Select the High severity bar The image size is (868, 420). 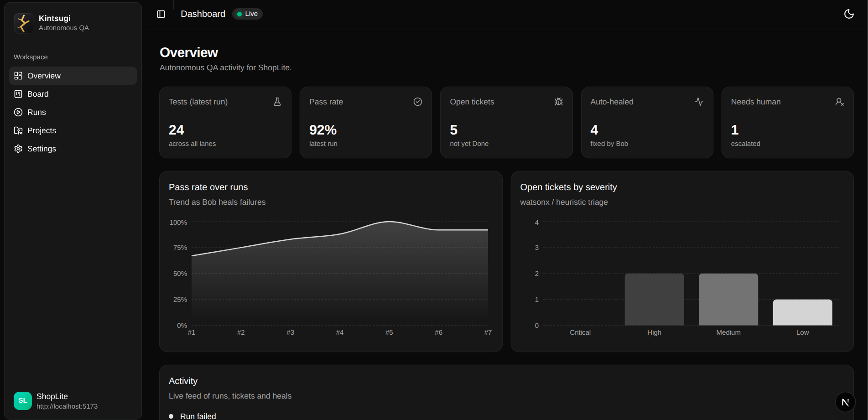pyautogui.click(x=654, y=300)
